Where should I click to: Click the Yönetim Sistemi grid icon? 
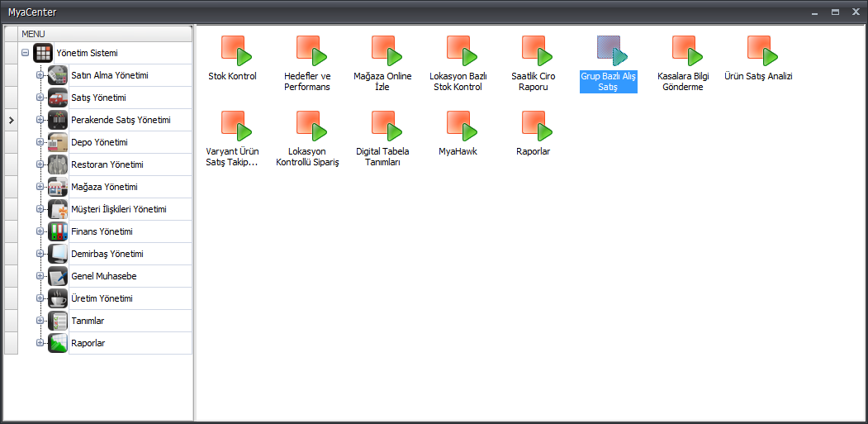point(43,53)
